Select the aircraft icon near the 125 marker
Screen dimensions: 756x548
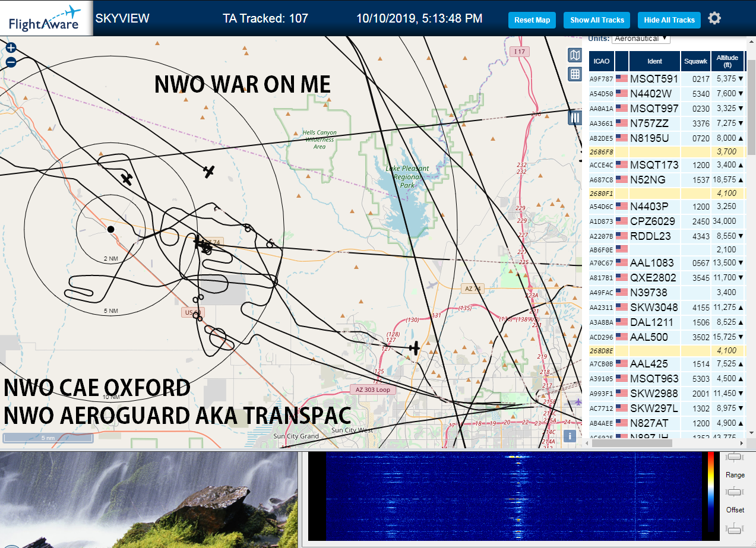(x=415, y=348)
